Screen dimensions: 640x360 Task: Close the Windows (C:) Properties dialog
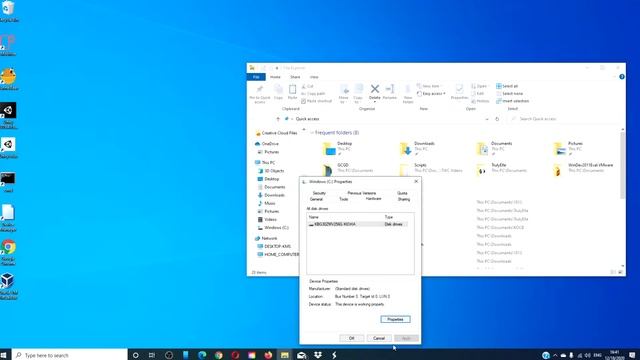point(416,181)
